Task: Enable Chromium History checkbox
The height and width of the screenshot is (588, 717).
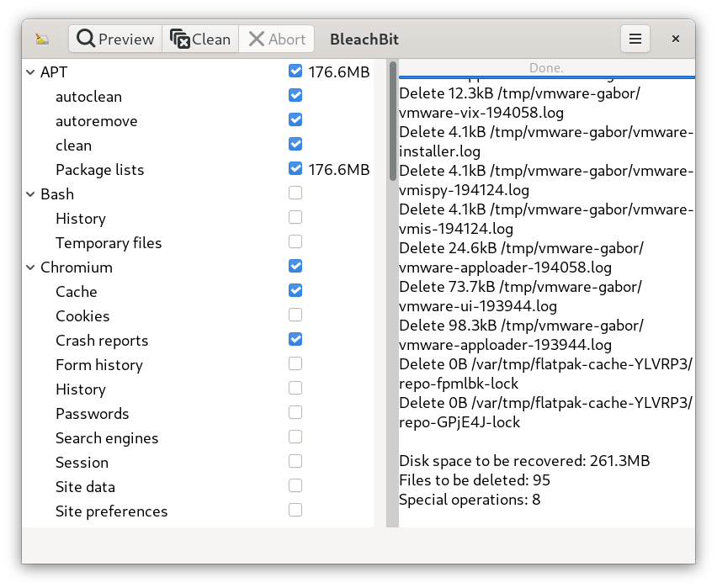Action: tap(295, 388)
